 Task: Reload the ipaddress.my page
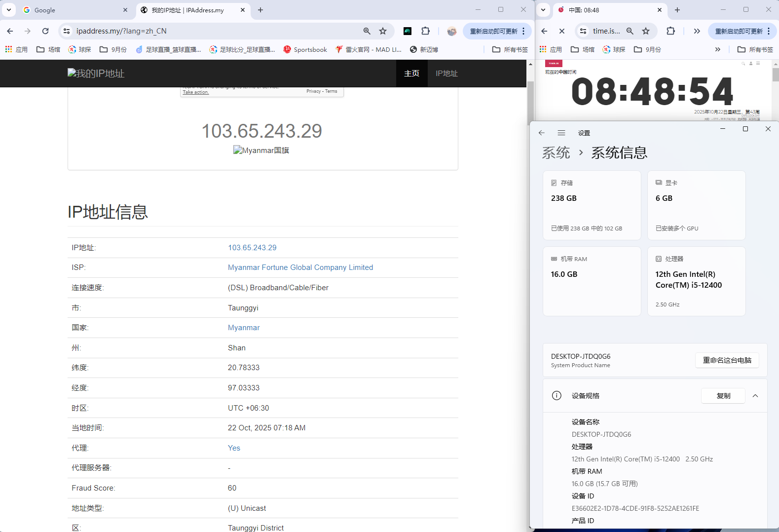(x=45, y=31)
